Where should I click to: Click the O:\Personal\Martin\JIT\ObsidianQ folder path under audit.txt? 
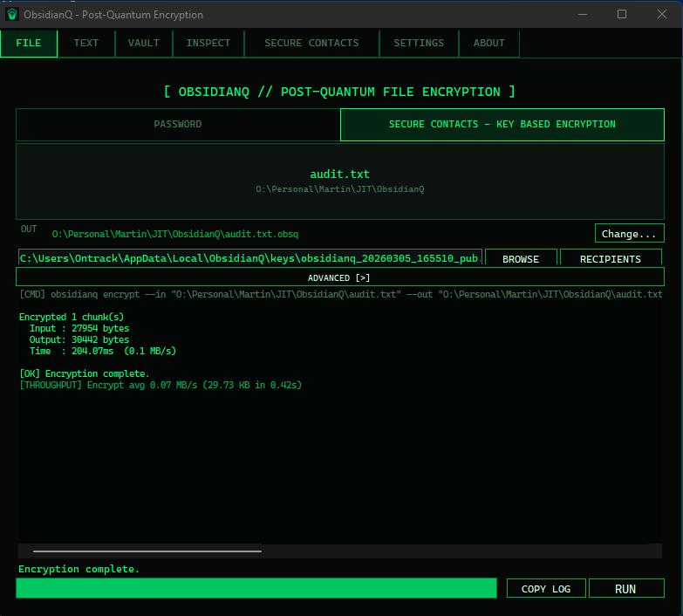340,189
